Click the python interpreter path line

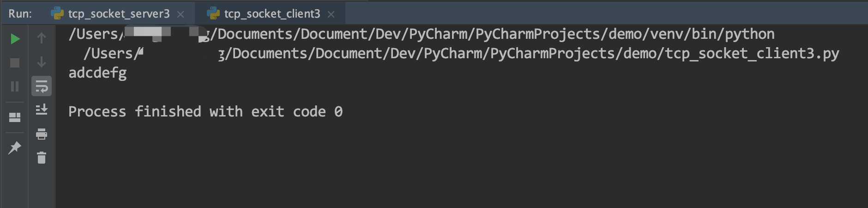[422, 34]
